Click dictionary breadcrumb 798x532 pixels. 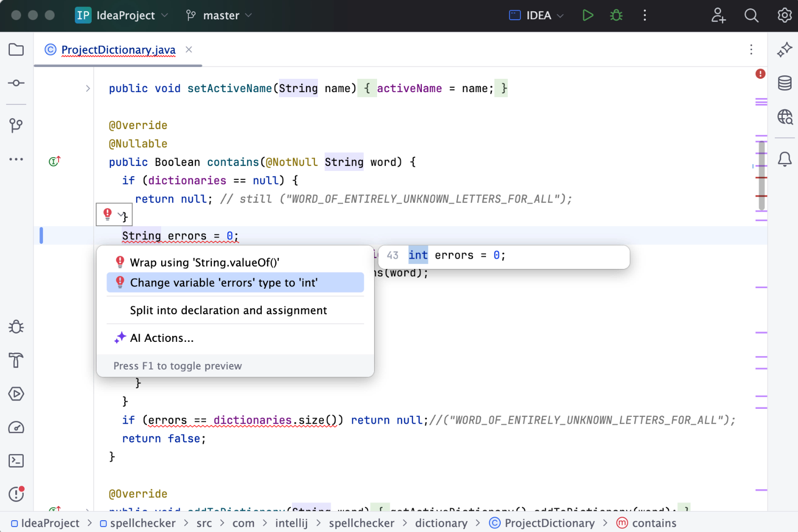[x=441, y=523]
